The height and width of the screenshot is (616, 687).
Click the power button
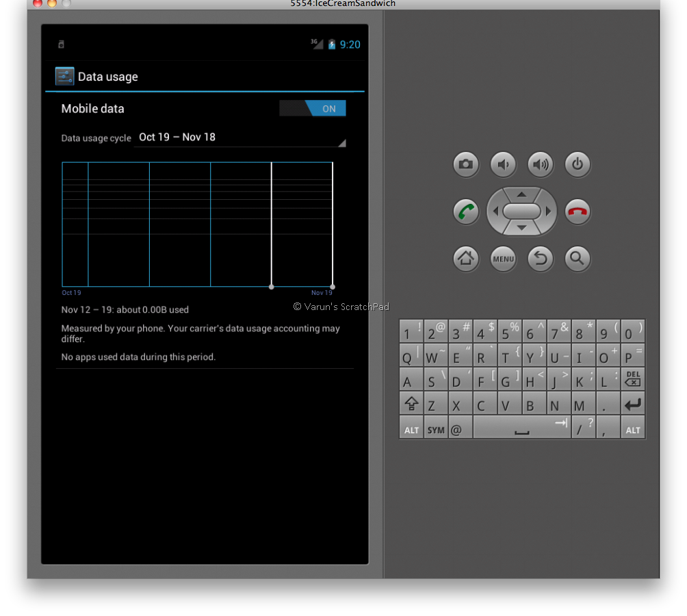(578, 165)
